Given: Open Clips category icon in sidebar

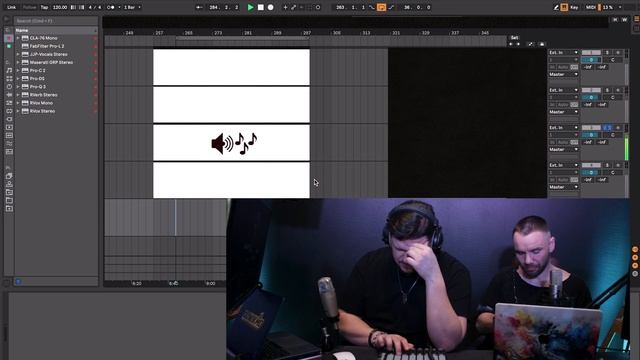Looking at the screenshot, I should pos(9,127).
